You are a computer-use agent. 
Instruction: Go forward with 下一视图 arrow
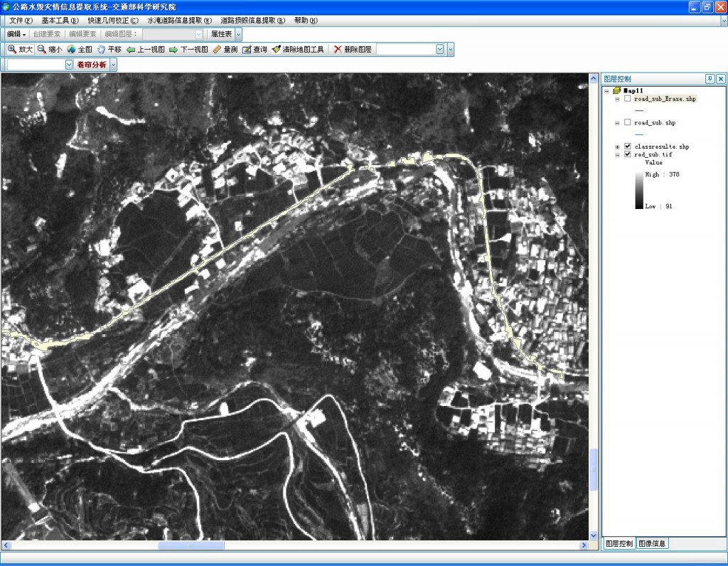click(173, 49)
